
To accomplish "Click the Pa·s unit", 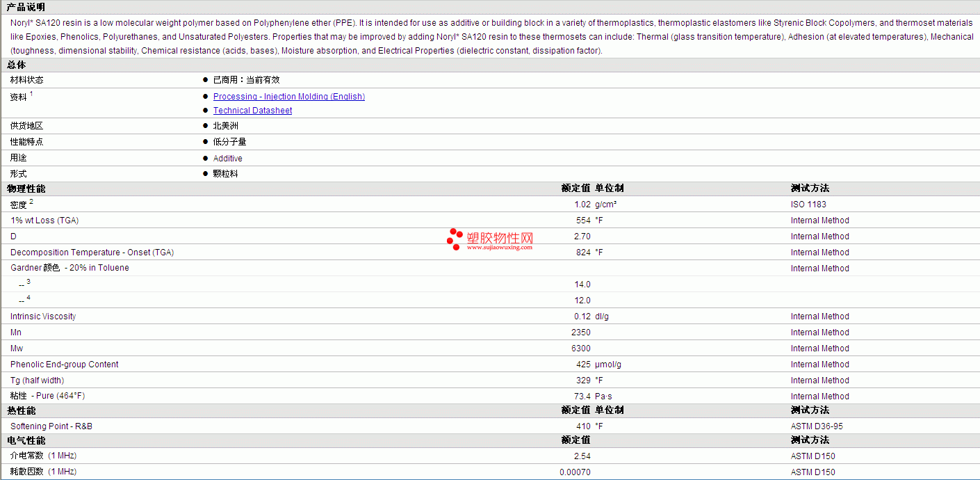I will [603, 397].
